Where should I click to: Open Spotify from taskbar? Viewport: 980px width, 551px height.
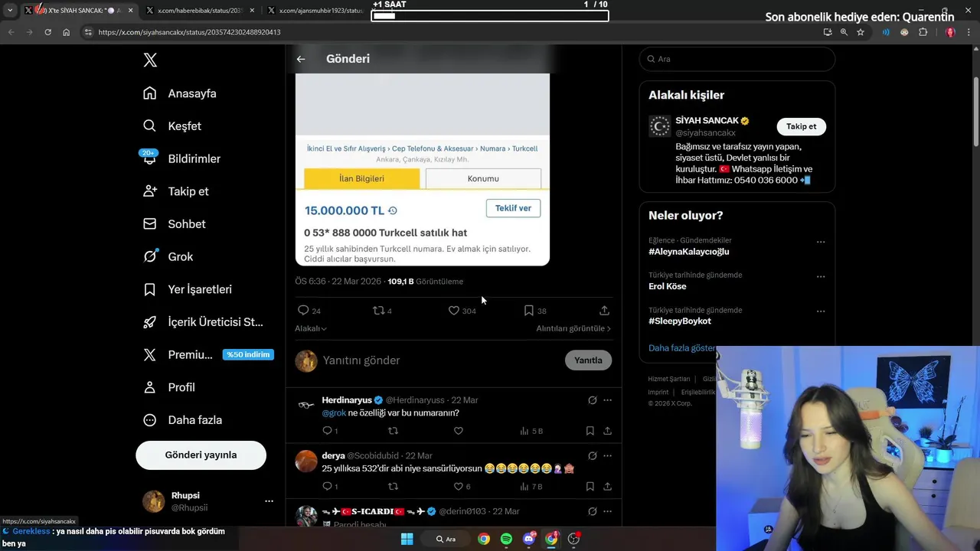click(x=506, y=539)
